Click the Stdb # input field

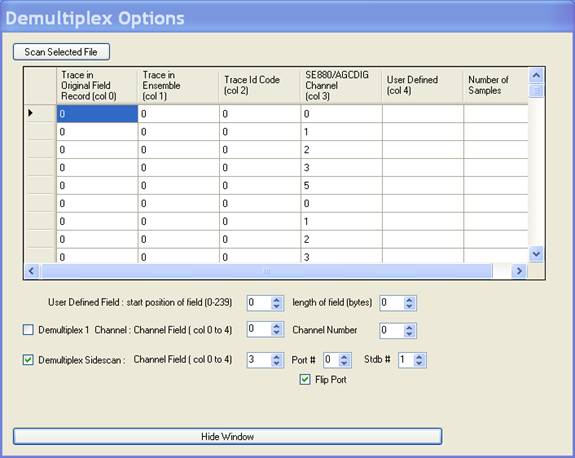[406, 360]
